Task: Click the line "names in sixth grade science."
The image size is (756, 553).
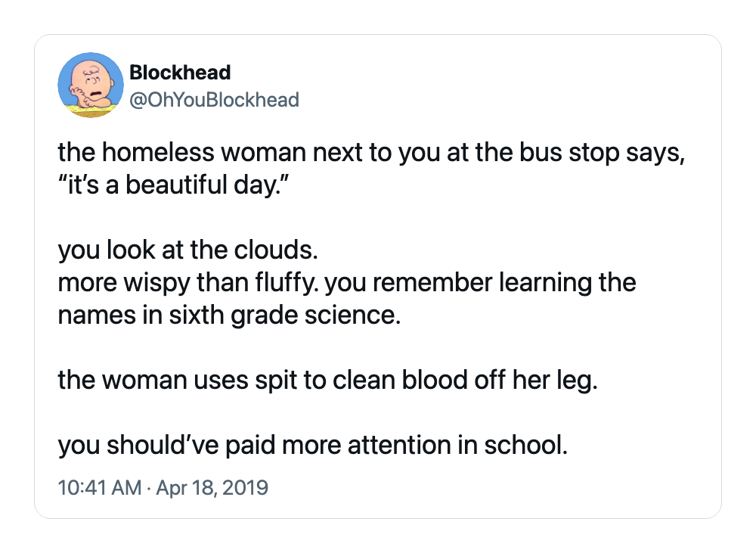Action: point(230,315)
